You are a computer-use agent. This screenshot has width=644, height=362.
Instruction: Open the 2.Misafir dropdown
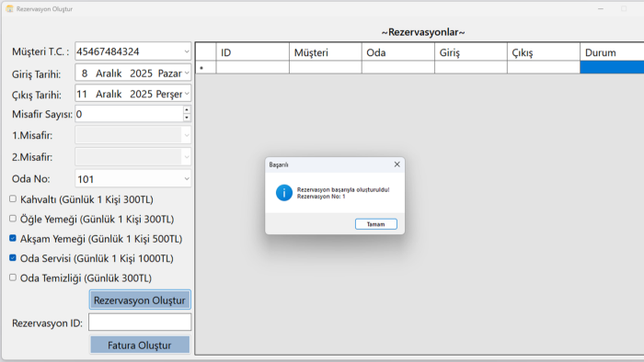[187, 157]
